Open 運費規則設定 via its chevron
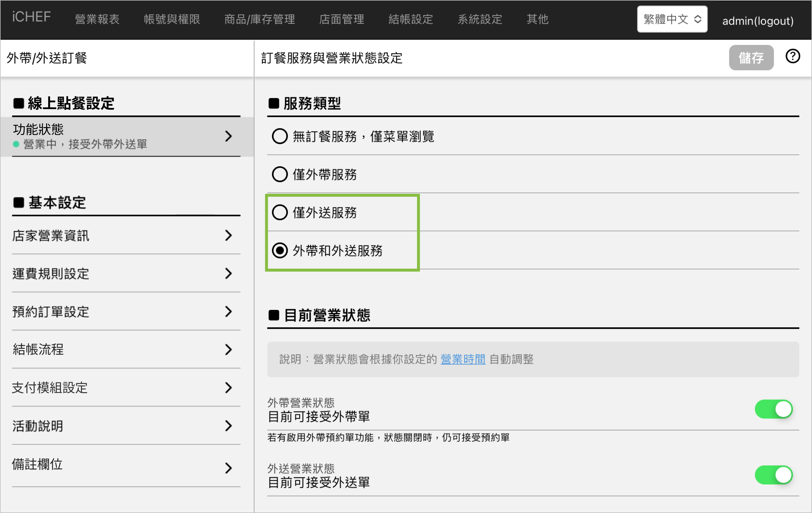This screenshot has height=513, width=812. [x=228, y=273]
